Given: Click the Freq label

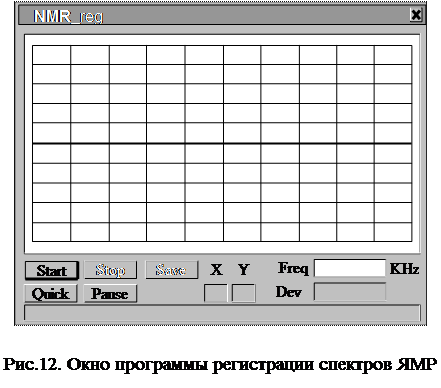Looking at the screenshot, I should tap(293, 268).
